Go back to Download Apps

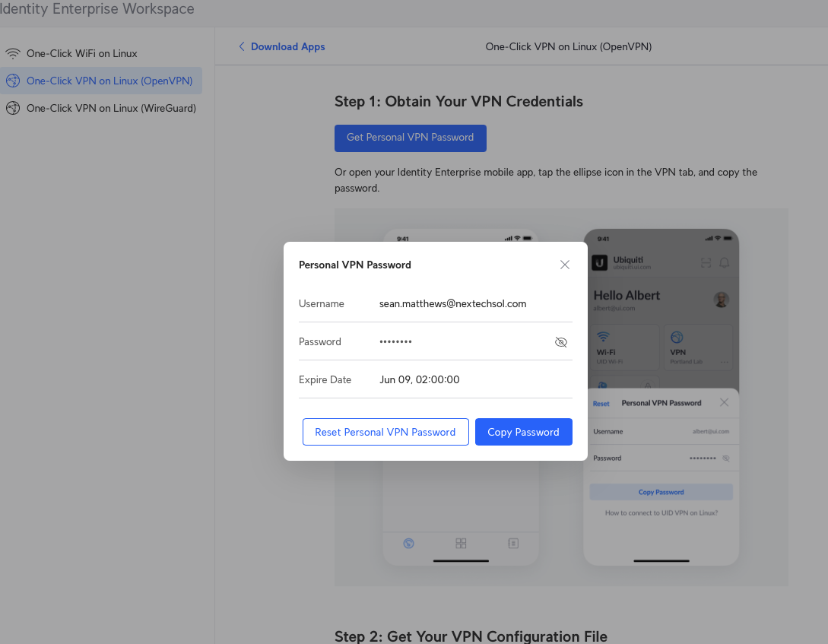pyautogui.click(x=288, y=46)
